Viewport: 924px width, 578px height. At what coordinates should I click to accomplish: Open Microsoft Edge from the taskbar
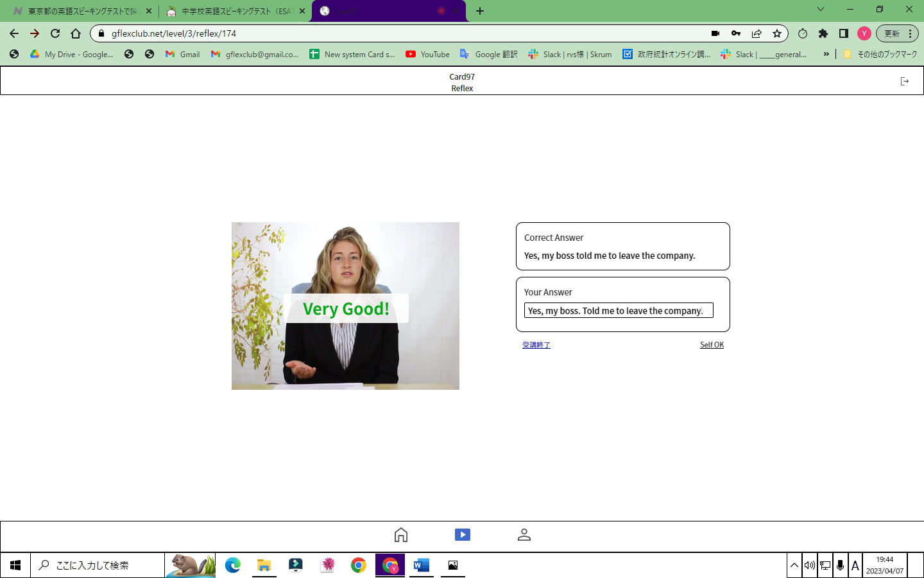(x=233, y=565)
